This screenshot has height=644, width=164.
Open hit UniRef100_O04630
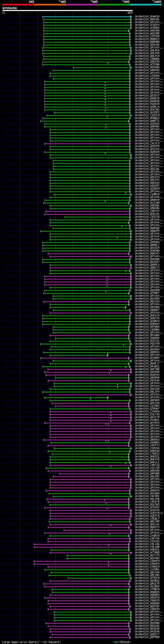pyautogui.click(x=147, y=17)
